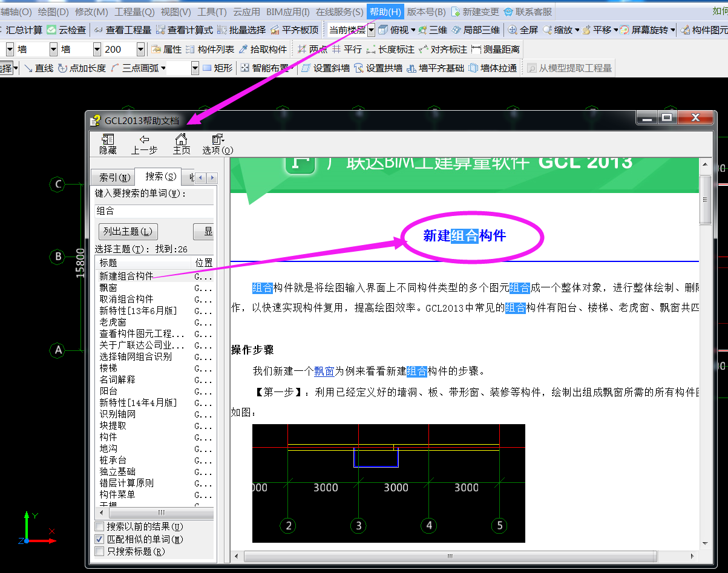This screenshot has width=728, height=573.
Task: Expand the 平移 pan dropdown
Action: 615,30
